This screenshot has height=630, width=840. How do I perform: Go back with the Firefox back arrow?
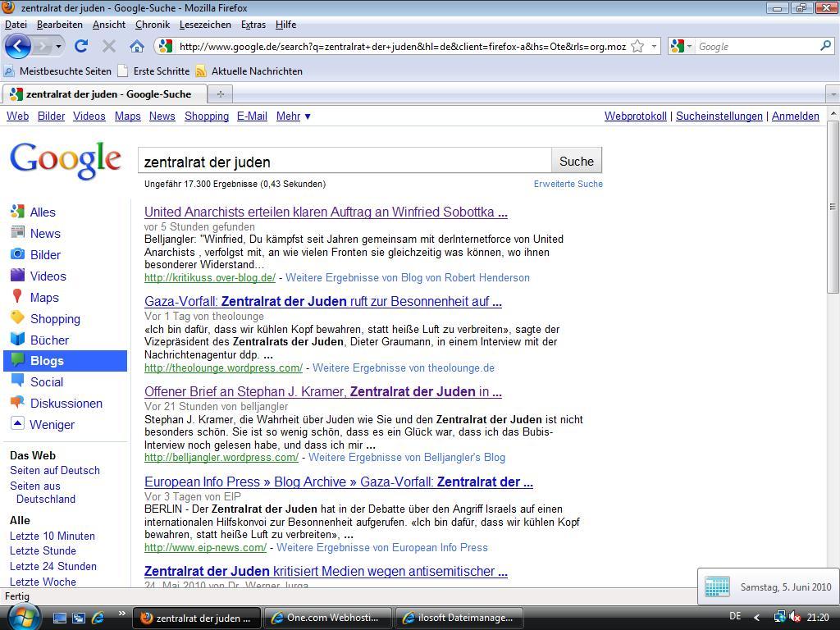click(18, 47)
